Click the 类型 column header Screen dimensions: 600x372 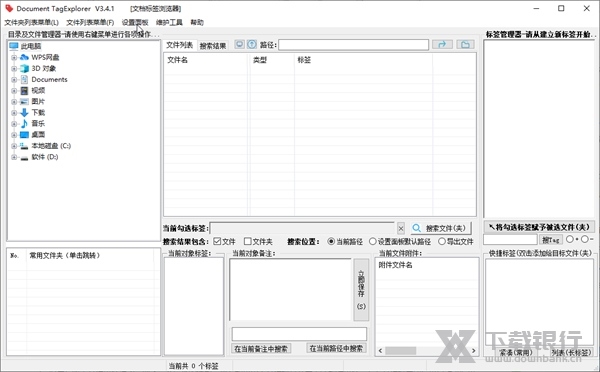tap(271, 60)
